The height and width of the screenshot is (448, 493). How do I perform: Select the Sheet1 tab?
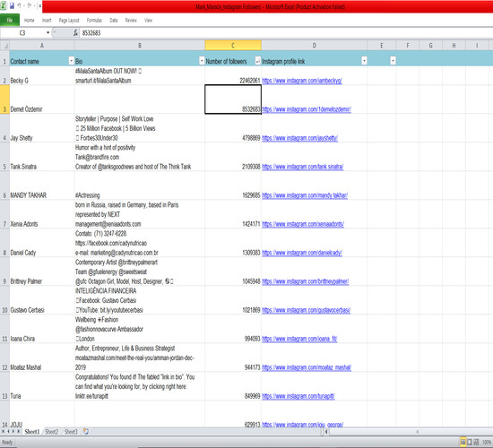32,432
